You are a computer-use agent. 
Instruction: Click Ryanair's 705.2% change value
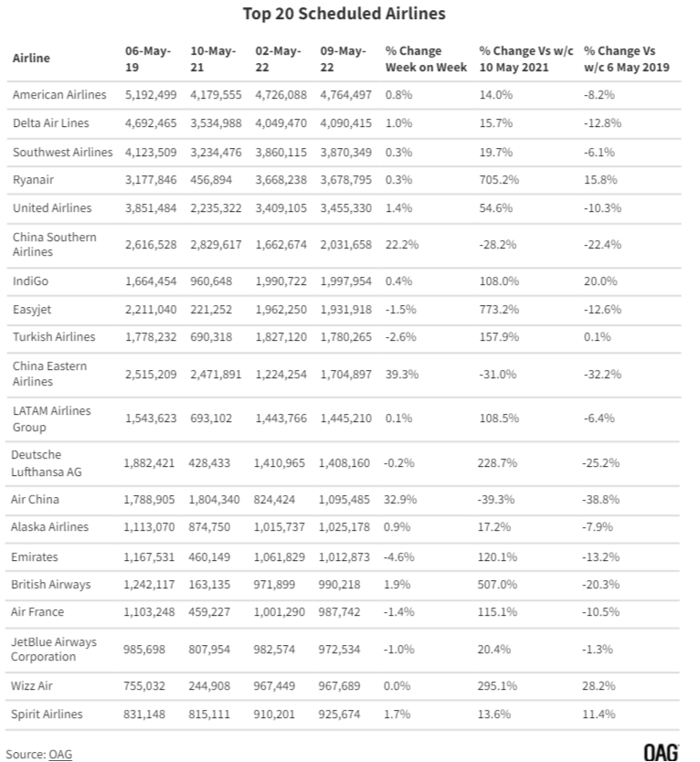pyautogui.click(x=499, y=180)
